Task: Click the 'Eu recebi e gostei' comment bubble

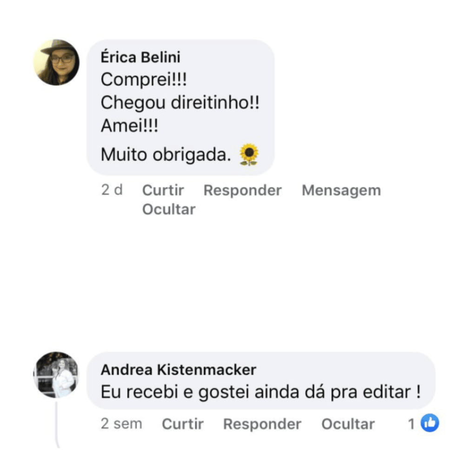Action: pos(261,381)
